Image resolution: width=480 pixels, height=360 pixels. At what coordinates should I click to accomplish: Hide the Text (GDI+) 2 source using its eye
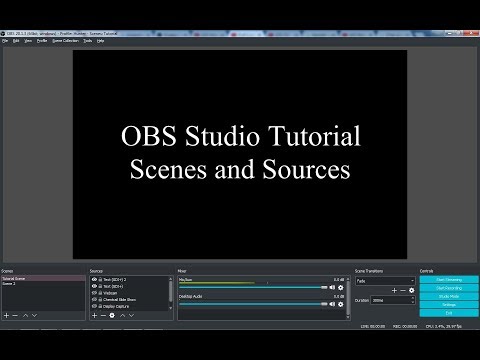coord(94,279)
